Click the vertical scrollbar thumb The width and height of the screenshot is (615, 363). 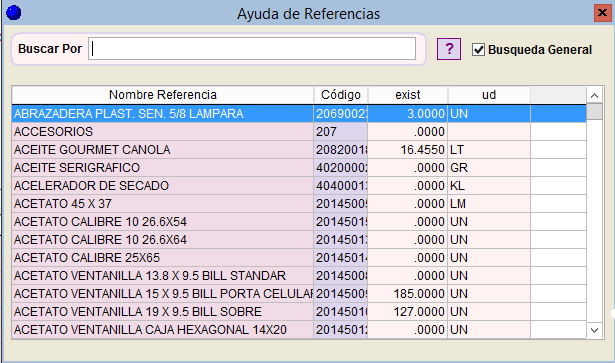594,111
